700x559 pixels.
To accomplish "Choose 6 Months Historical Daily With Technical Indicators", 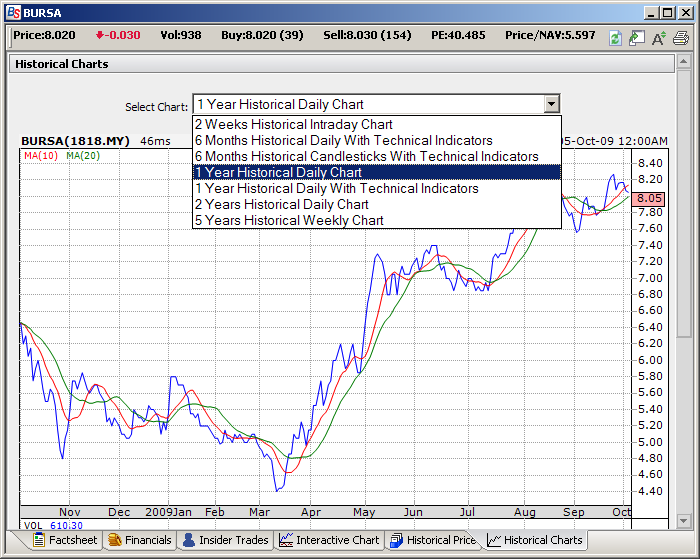I will (x=377, y=140).
